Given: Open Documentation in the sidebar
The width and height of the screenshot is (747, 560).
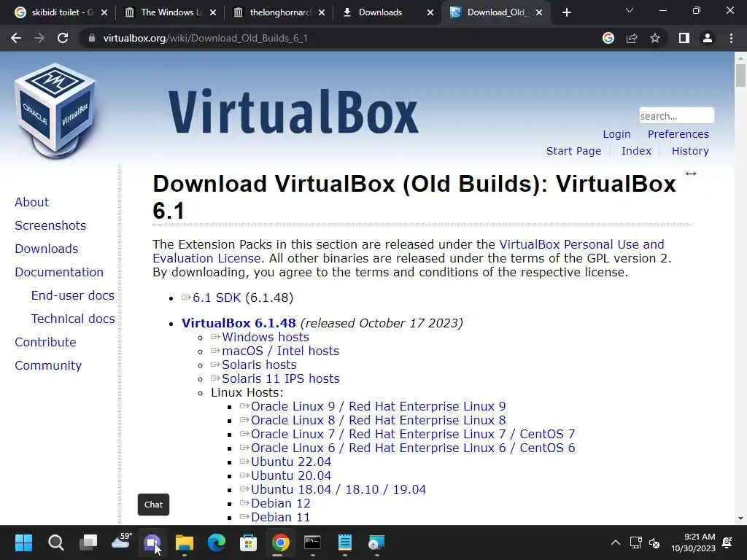Looking at the screenshot, I should pos(59,273).
